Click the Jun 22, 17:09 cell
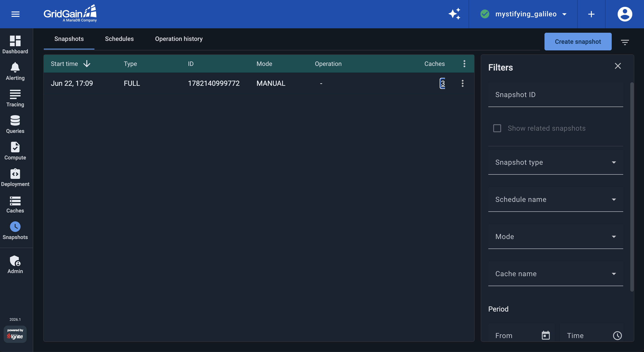This screenshot has width=644, height=352. click(72, 83)
